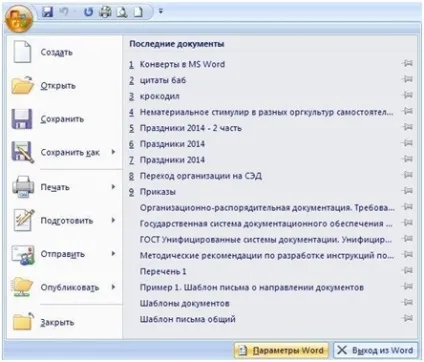Click the blank page icon beside Создать
This screenshot has height=362, width=424.
[x=22, y=52]
